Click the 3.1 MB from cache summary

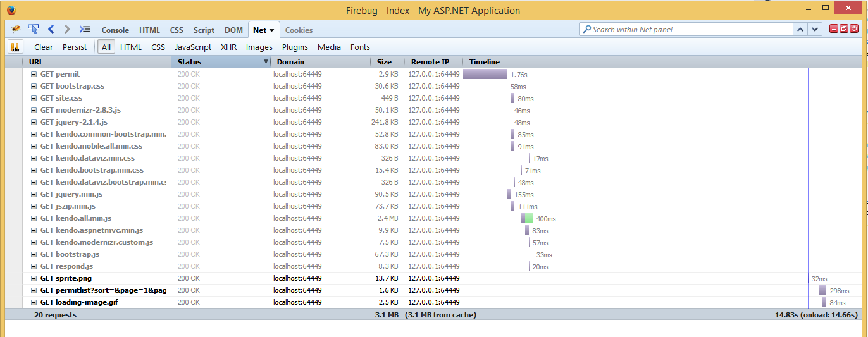coord(440,314)
